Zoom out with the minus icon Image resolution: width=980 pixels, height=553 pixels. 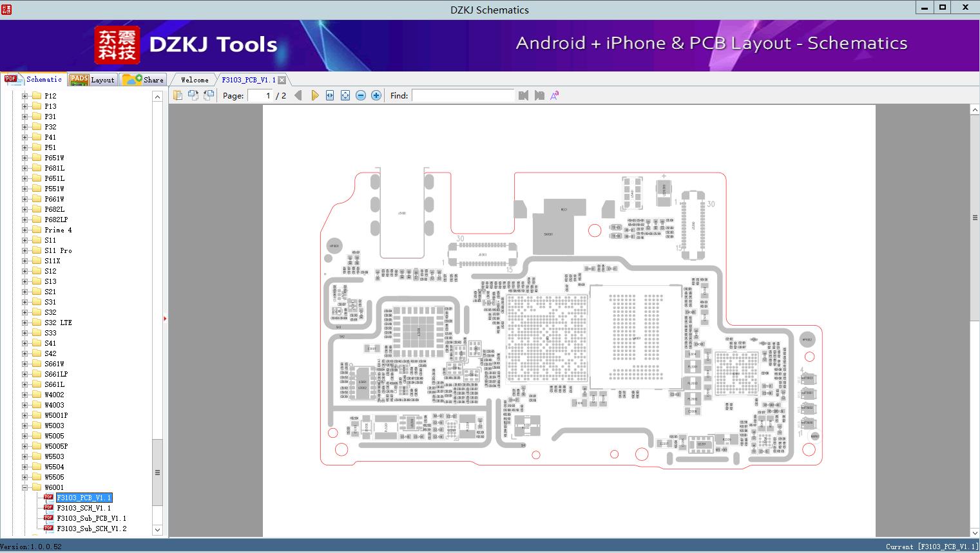(x=361, y=95)
